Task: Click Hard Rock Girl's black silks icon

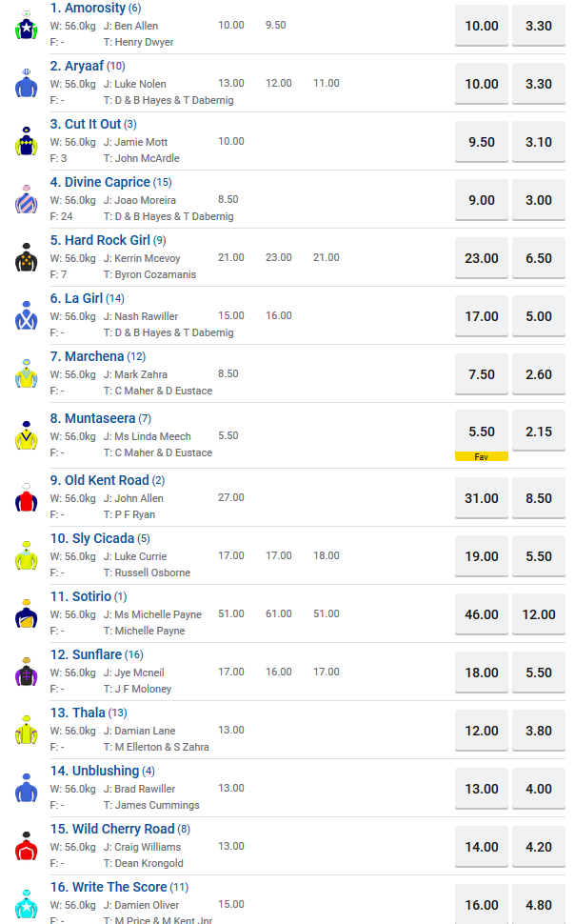Action: click(26, 258)
